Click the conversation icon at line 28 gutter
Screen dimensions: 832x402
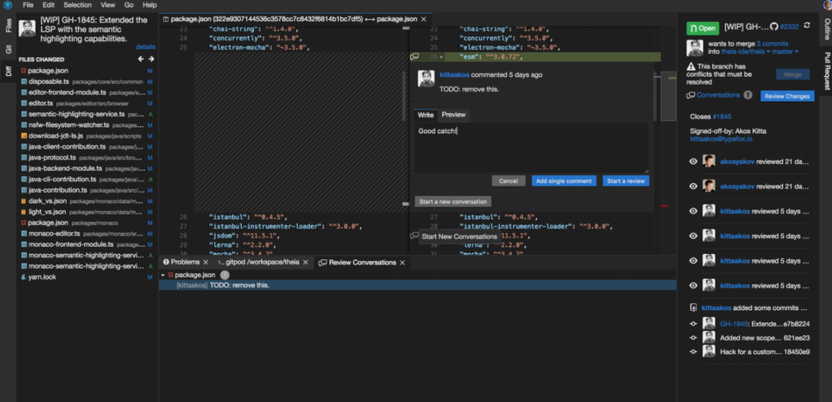[x=415, y=236]
